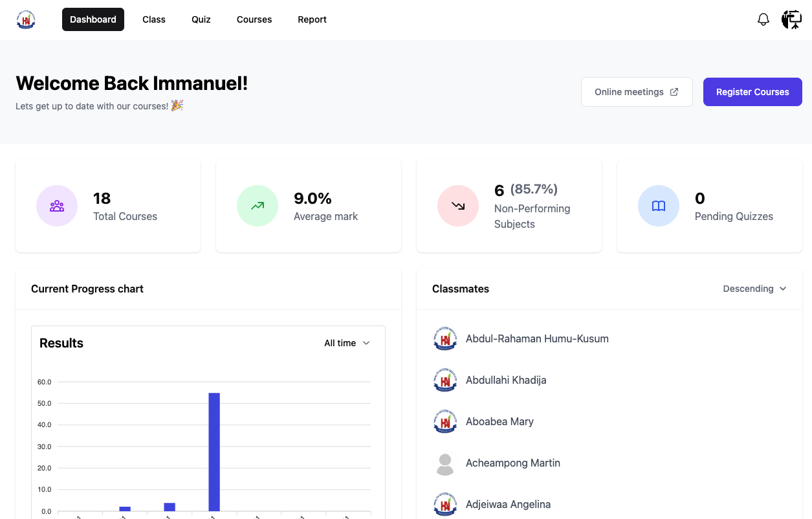Click the Pending Quizzes book icon
812x519 pixels.
tap(659, 206)
